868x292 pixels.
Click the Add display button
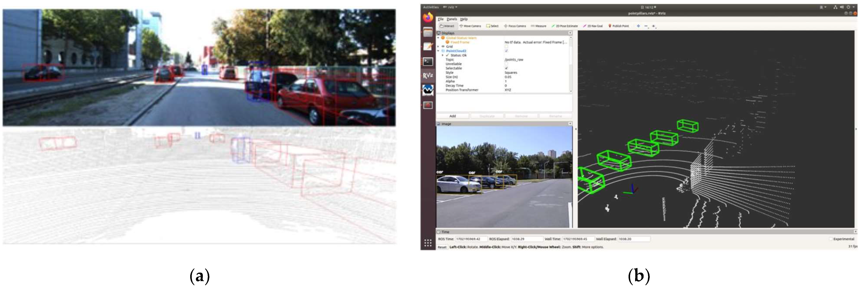tap(453, 116)
